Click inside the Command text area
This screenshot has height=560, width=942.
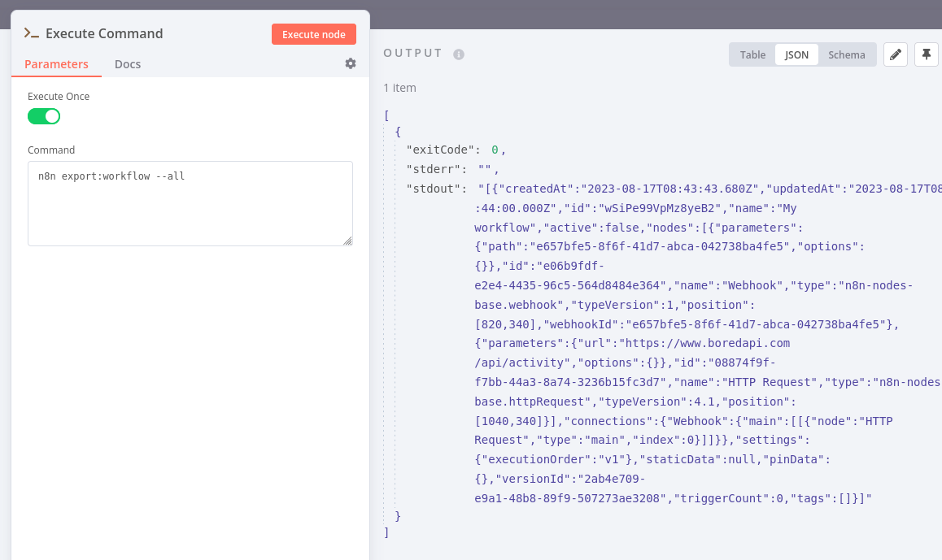point(190,202)
